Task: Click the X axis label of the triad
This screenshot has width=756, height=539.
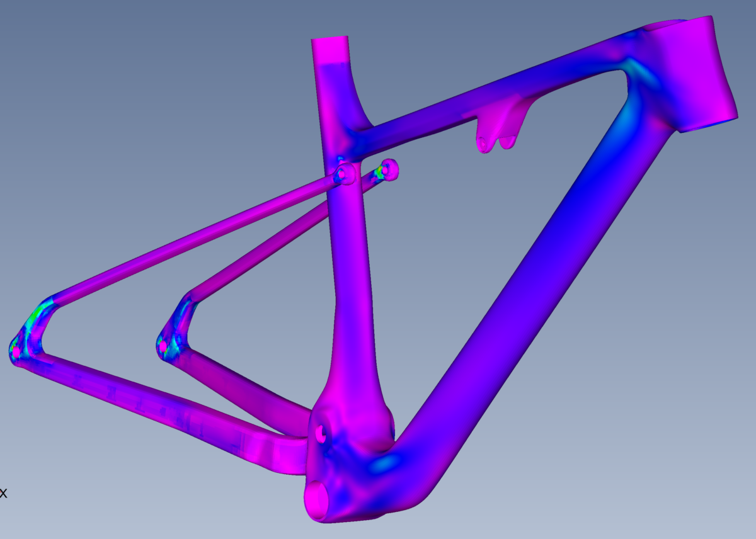Action: 3,493
